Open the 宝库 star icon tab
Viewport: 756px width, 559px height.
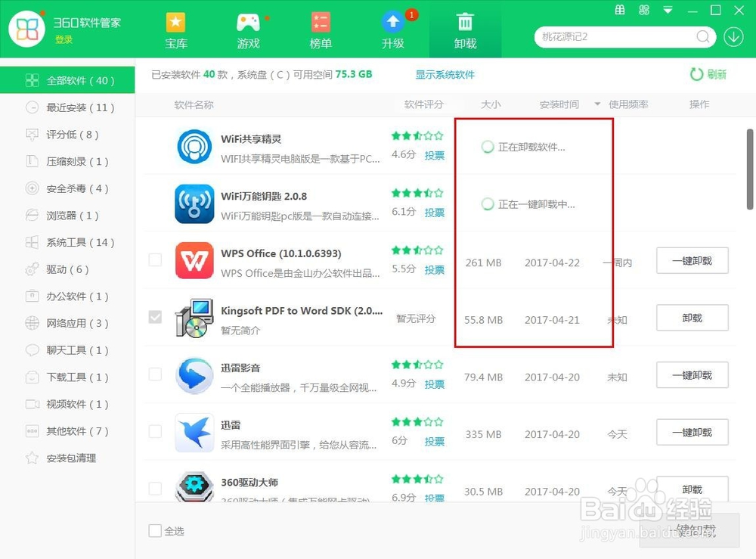(176, 30)
